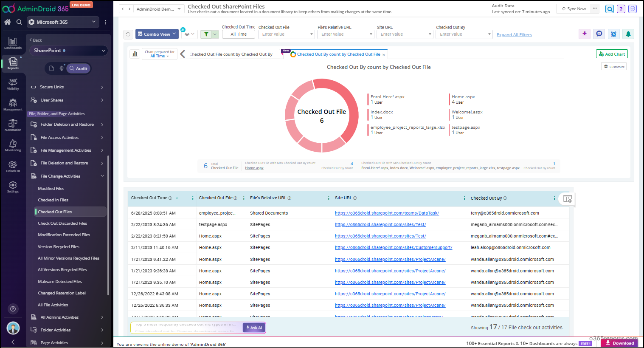Select the Check Out Discarded Files report
The width and height of the screenshot is (644, 348).
click(x=62, y=223)
